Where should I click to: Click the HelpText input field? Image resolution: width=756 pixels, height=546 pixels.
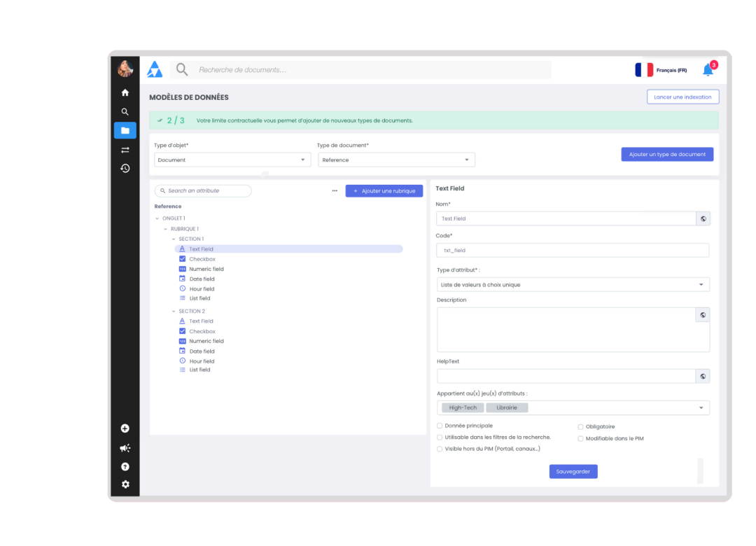[566, 376]
